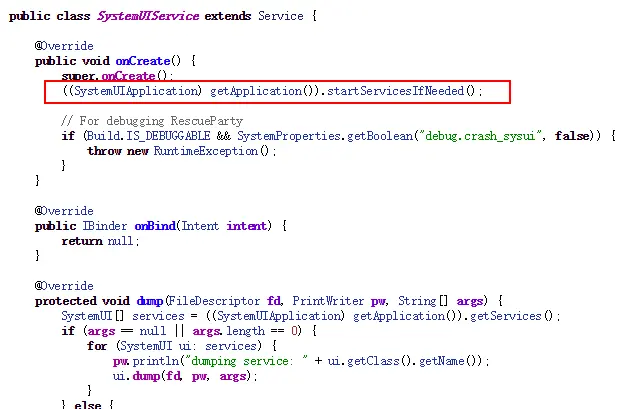Click onCreate in the super.onCreate() call

(x=128, y=76)
